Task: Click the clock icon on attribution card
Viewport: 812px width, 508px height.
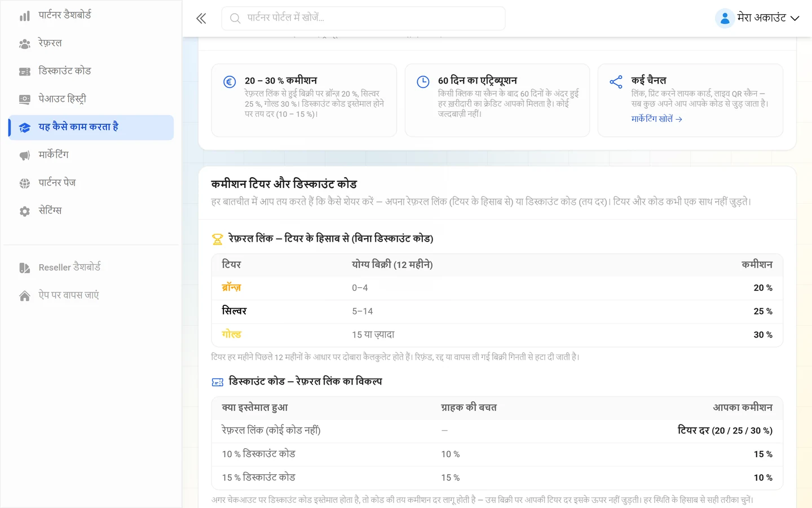Action: point(423,82)
